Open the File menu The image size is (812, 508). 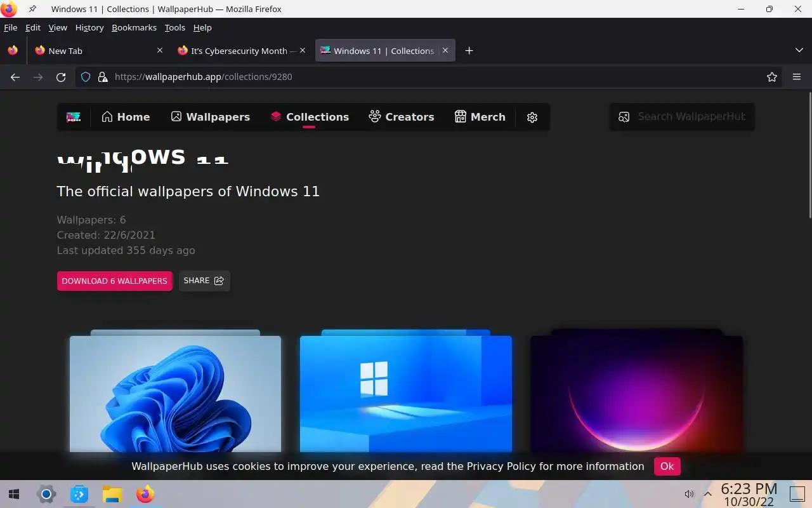(x=11, y=27)
